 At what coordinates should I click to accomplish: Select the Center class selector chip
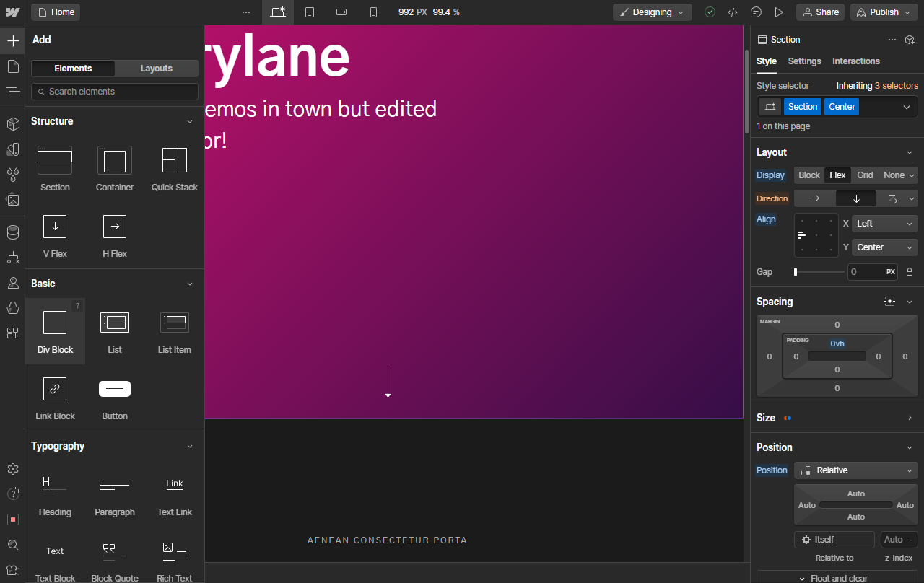click(842, 107)
